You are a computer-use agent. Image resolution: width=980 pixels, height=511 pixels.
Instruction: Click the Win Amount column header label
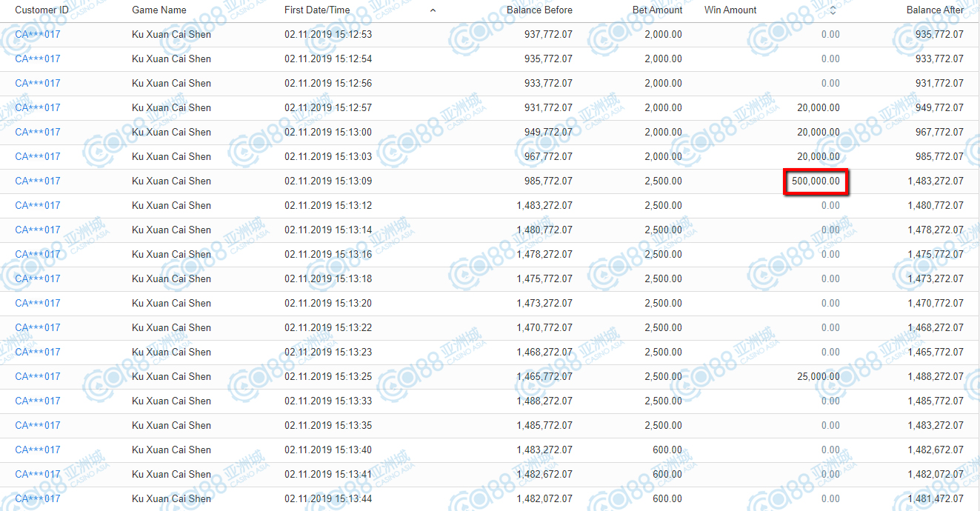[x=730, y=10]
